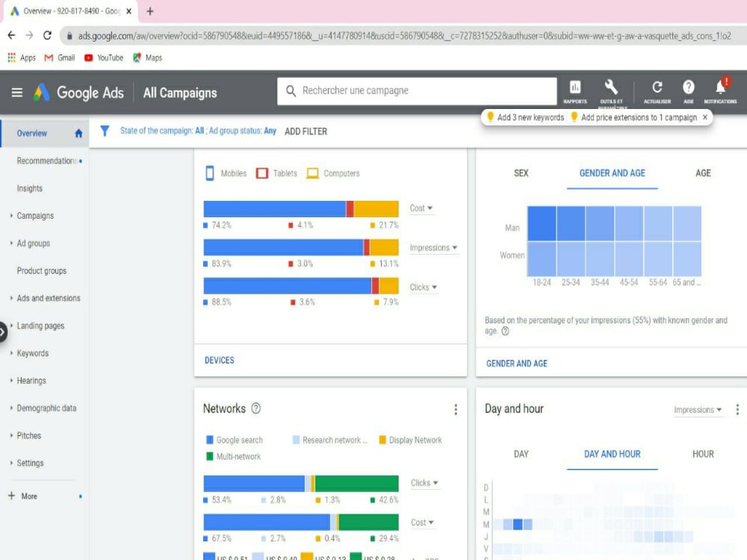Click the Google Ads logo
The image size is (747, 560).
[x=41, y=93]
